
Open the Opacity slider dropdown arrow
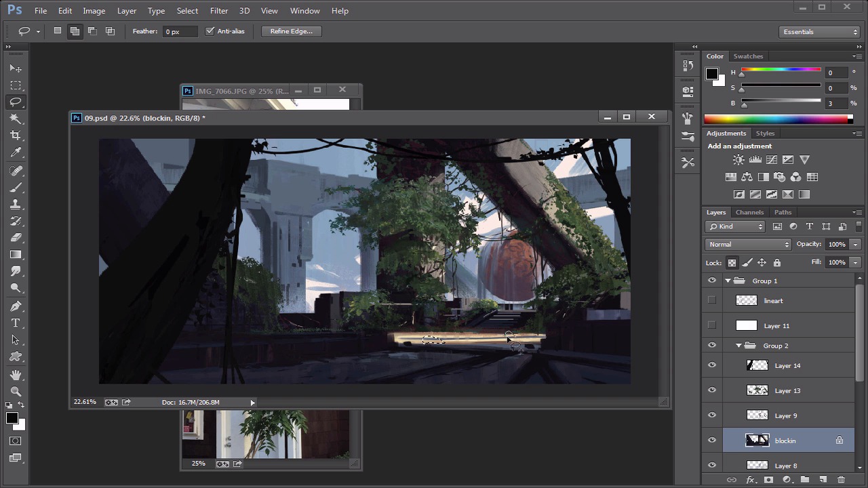click(855, 244)
